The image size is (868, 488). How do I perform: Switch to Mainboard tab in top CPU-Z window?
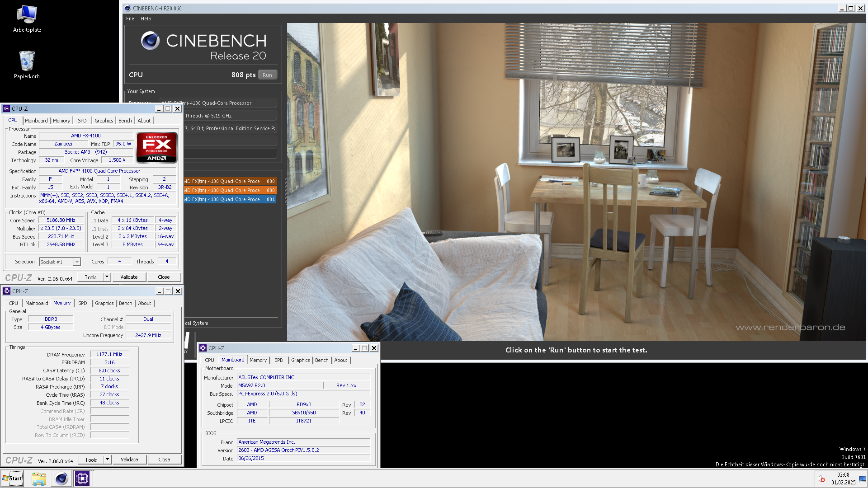36,121
